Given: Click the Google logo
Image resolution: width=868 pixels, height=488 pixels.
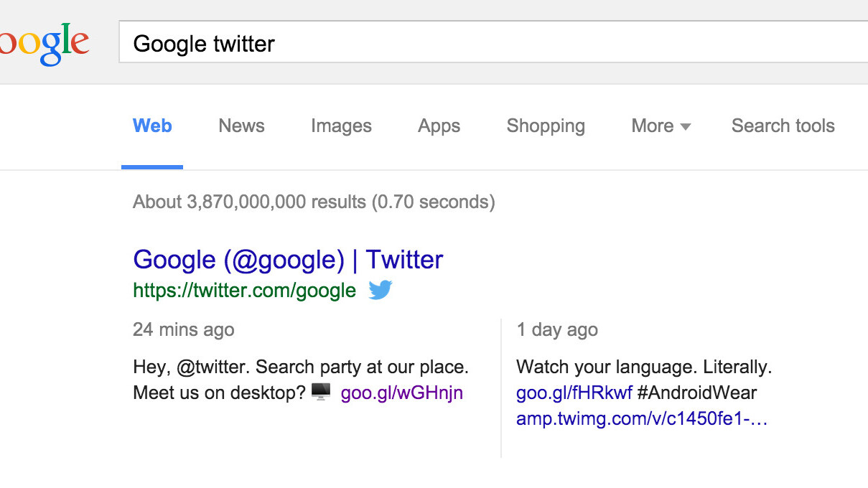Looking at the screenshot, I should (45, 43).
